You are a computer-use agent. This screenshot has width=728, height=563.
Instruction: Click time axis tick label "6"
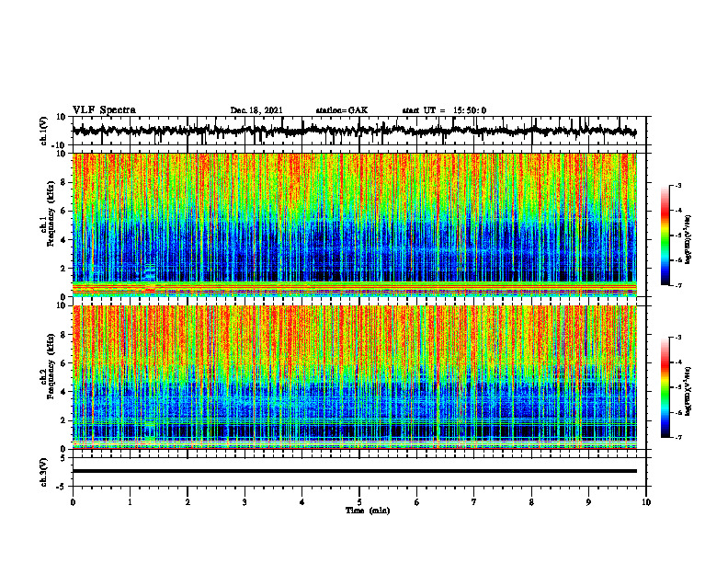417,502
